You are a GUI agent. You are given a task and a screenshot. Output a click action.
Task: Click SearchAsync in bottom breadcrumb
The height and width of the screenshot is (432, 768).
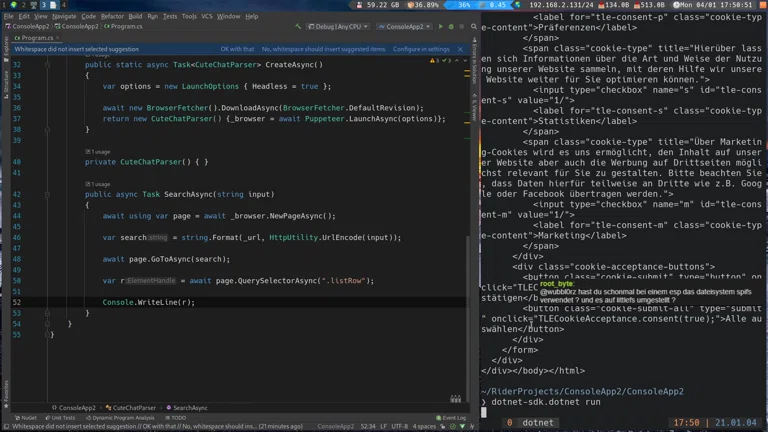(187, 408)
